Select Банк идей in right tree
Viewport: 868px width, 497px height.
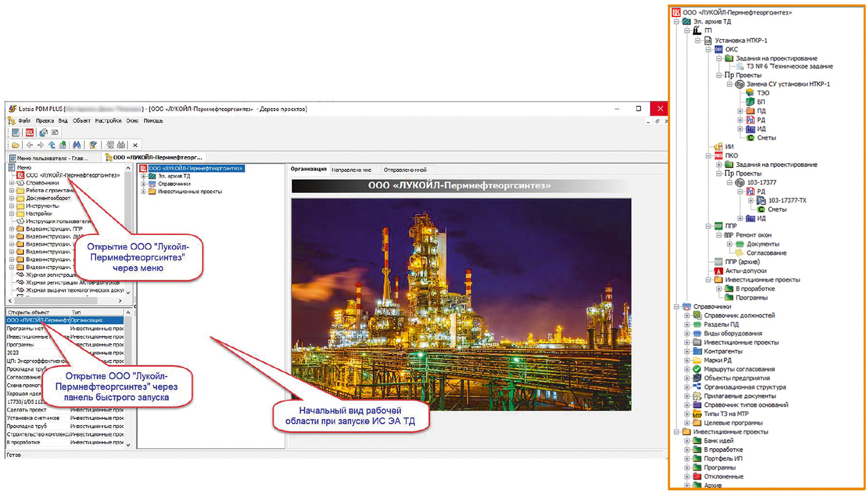coord(718,441)
